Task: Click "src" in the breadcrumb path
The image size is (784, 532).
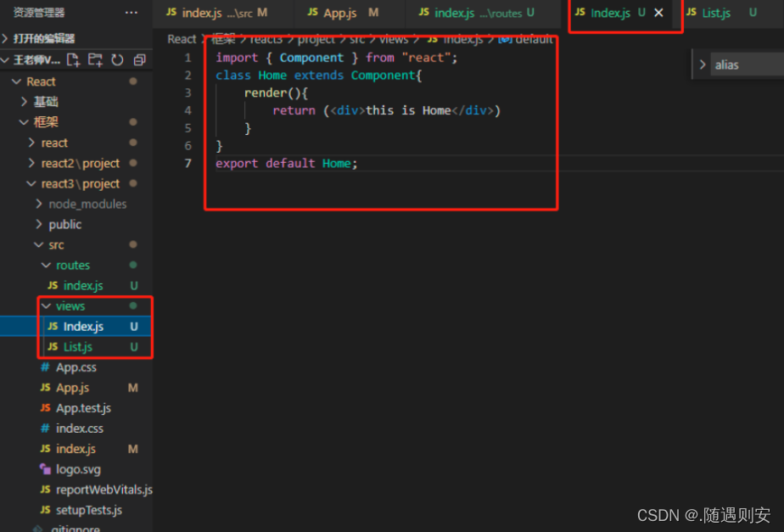Action: pos(357,39)
